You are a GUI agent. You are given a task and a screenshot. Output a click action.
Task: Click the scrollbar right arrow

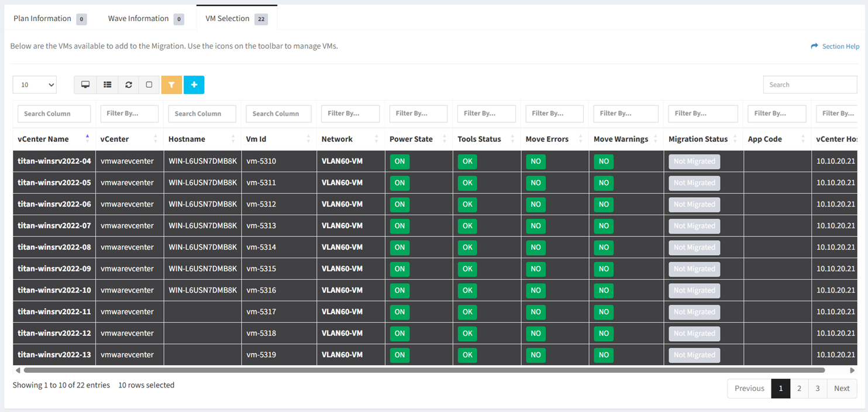[852, 370]
